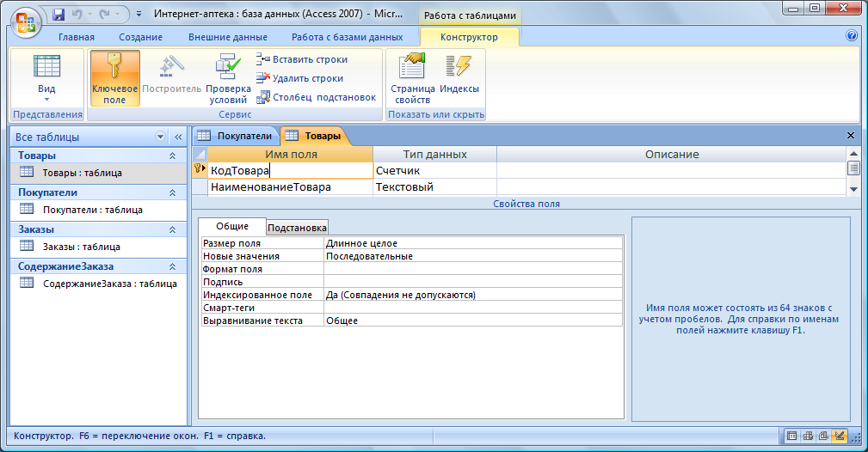Switch to Datasheet view status icon

(792, 436)
